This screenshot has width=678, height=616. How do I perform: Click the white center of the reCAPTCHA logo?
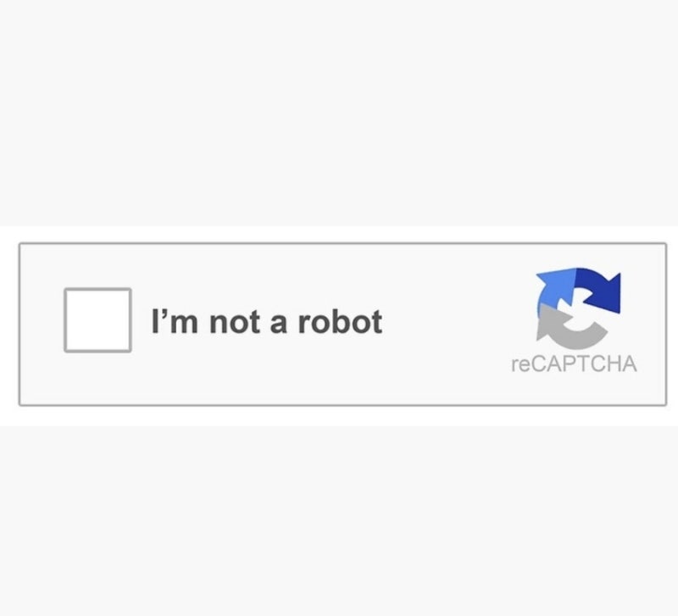(x=575, y=309)
